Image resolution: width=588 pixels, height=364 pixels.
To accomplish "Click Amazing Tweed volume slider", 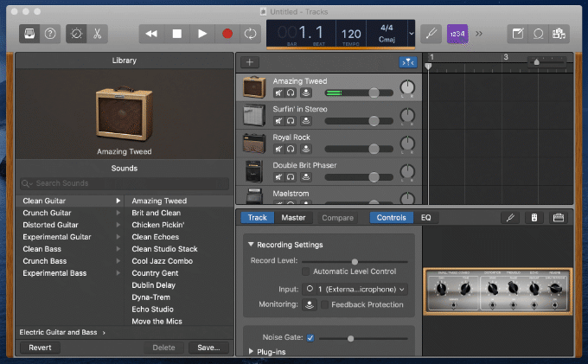I will [x=359, y=93].
